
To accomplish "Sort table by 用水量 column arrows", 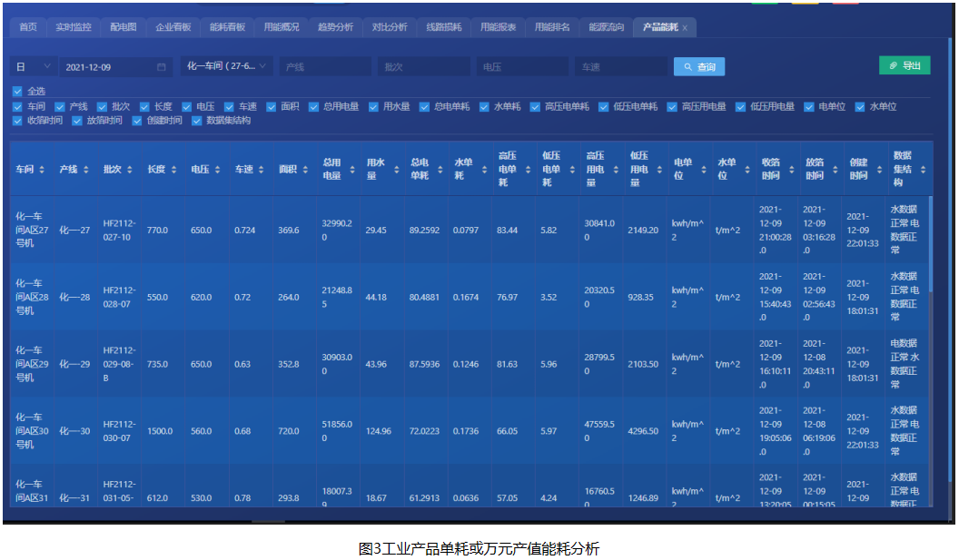I will (x=396, y=170).
